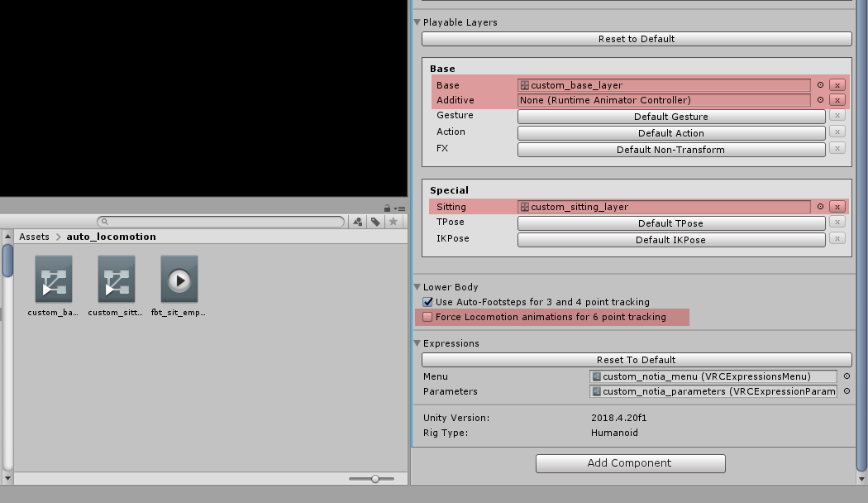Open object picker for Base layer field
Image resolution: width=868 pixels, height=503 pixels.
[820, 85]
